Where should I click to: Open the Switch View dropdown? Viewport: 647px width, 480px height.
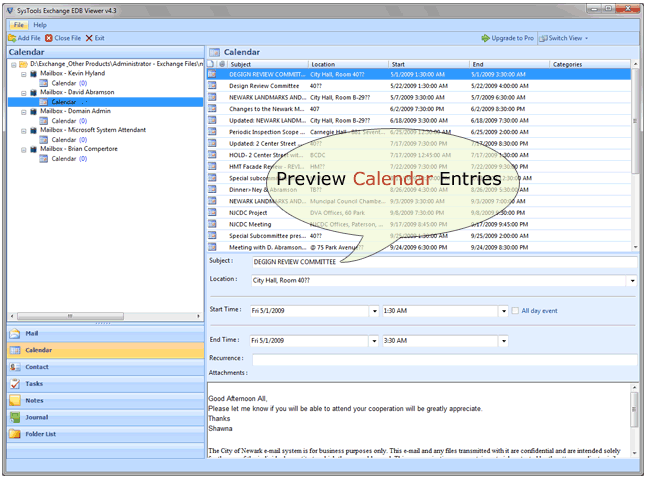tap(564, 38)
